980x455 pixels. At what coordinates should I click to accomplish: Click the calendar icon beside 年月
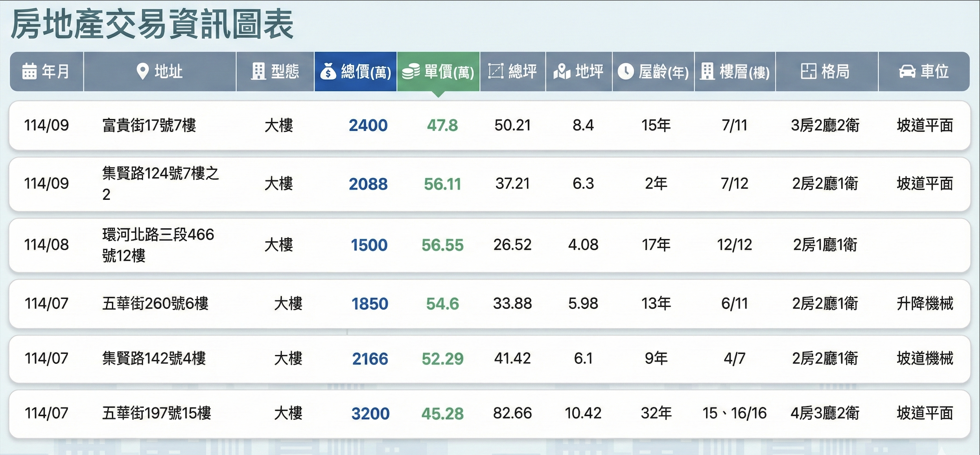tap(30, 71)
